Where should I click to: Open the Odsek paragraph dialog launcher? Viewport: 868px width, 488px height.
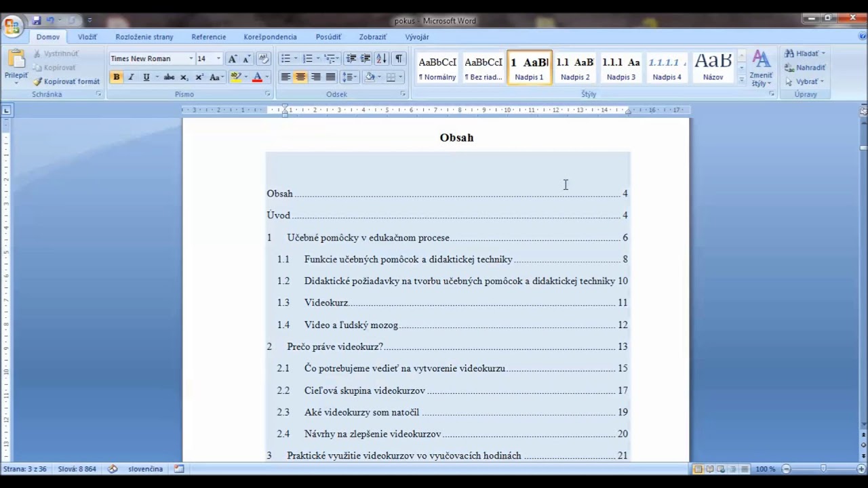tap(403, 94)
